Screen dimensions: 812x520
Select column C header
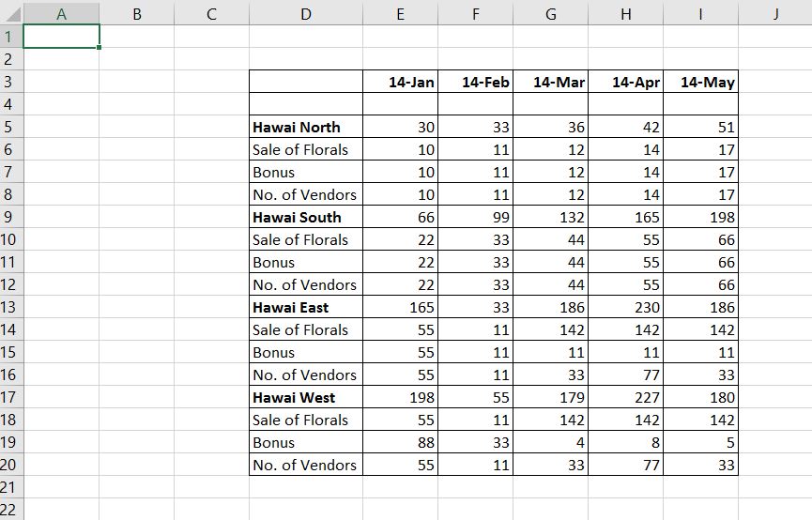click(x=211, y=13)
